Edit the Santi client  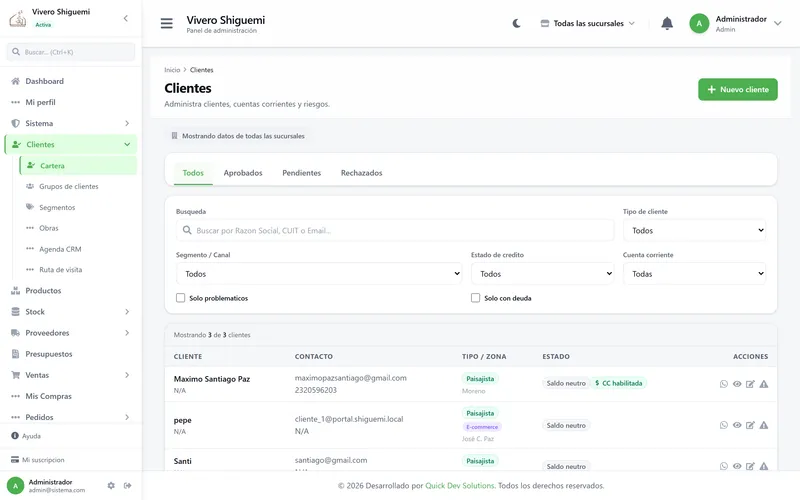click(x=750, y=466)
